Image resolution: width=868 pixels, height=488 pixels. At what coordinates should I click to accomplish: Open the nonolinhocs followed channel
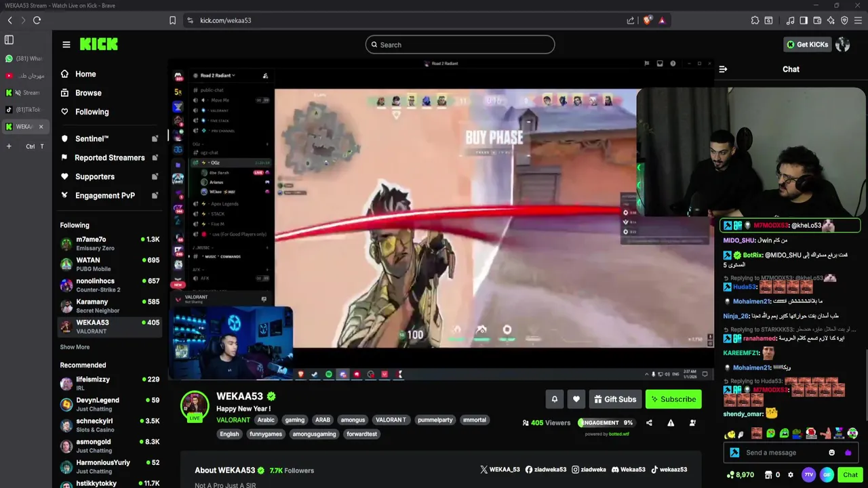[109, 285]
